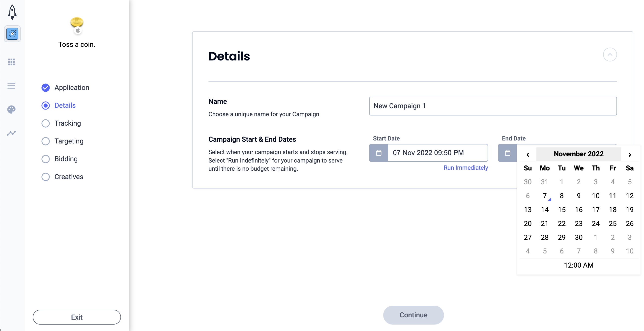Image resolution: width=644 pixels, height=331 pixels.
Task: Open the campaigns target icon in sidebar
Action: pyautogui.click(x=12, y=33)
